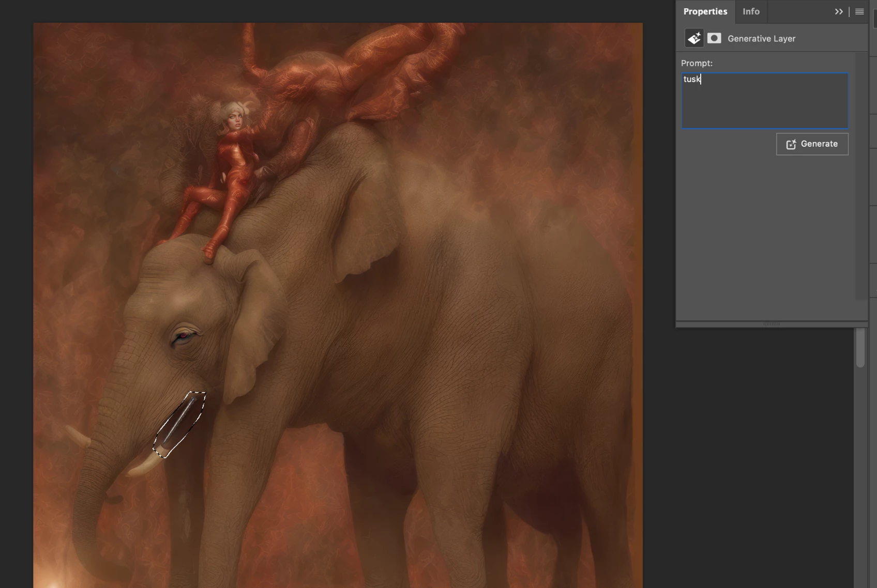877x588 pixels.
Task: Click the Generative Layer label
Action: (761, 39)
